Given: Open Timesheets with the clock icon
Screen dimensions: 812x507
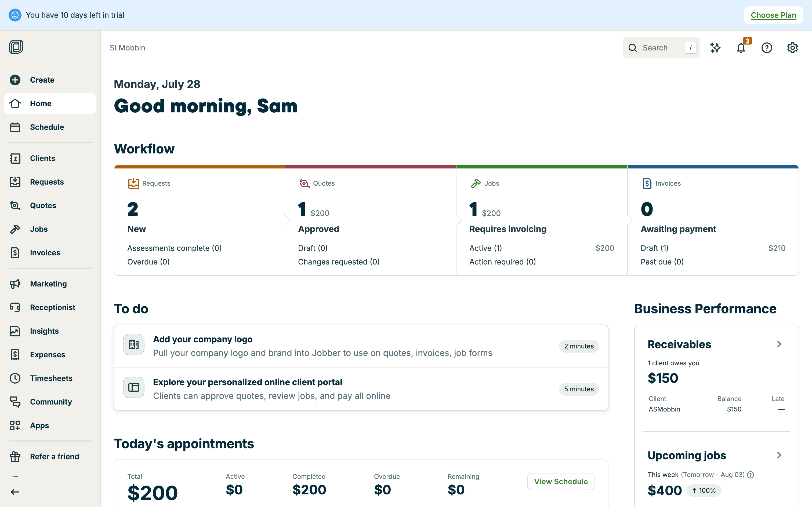Looking at the screenshot, I should [x=15, y=378].
